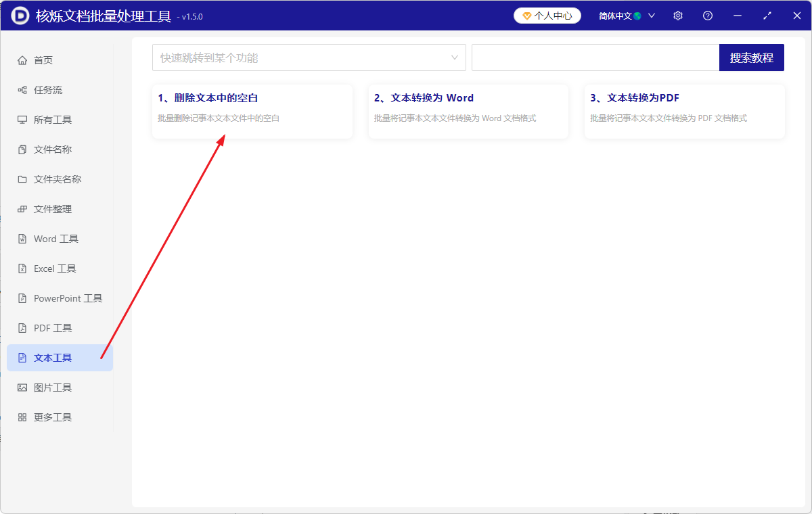Open the 图片工具 image icon
Viewport: 812px width, 514px height.
[22, 387]
